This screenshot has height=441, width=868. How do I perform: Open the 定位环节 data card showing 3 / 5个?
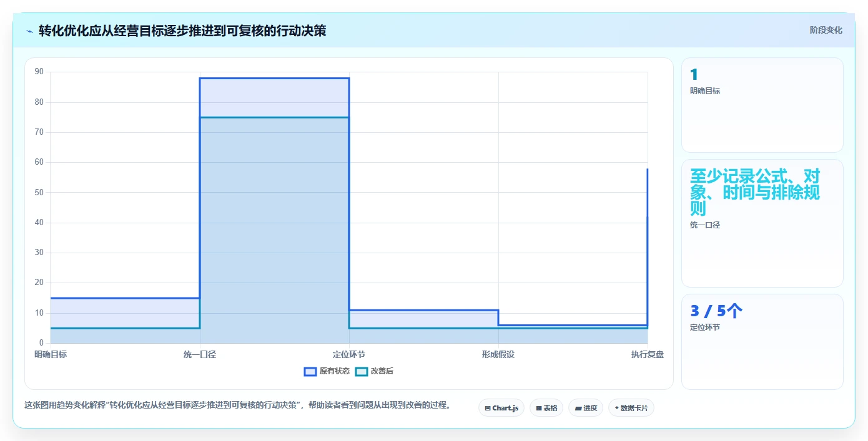point(762,342)
